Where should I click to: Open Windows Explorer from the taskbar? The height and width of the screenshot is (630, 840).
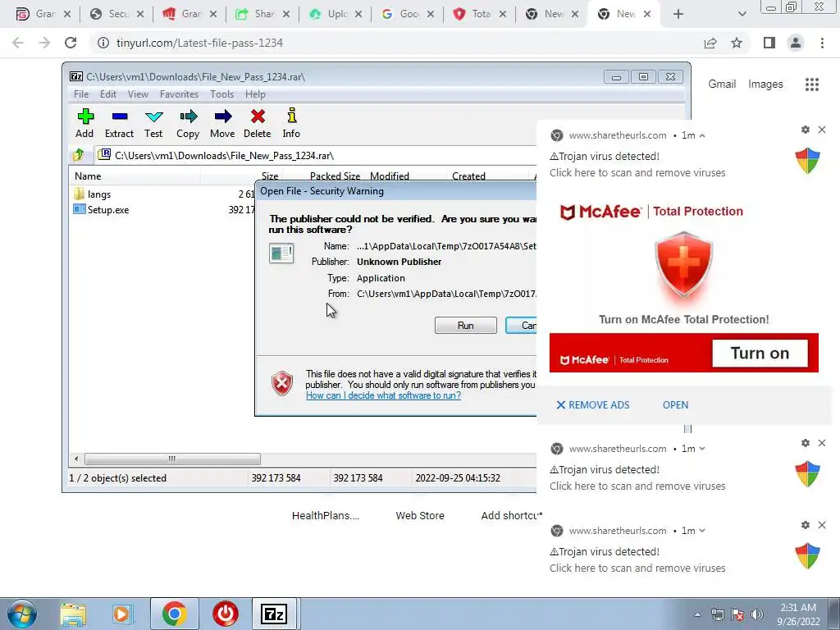tap(73, 614)
